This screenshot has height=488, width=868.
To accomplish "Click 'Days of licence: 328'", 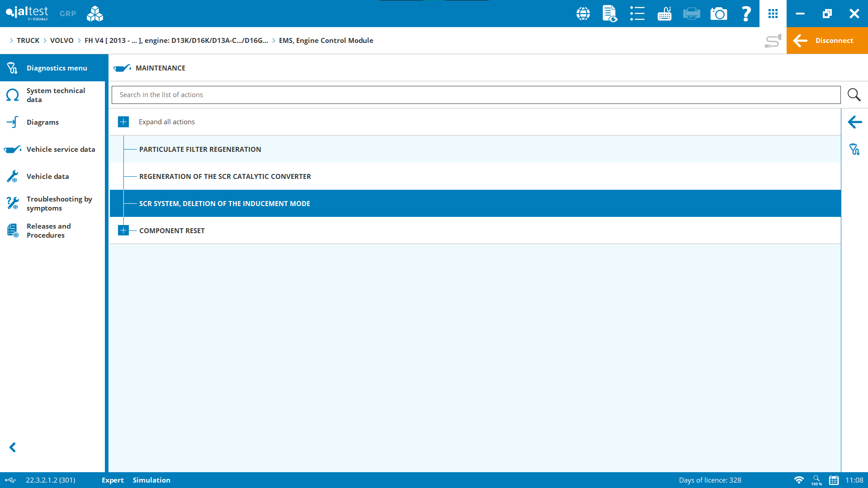I will (x=710, y=480).
